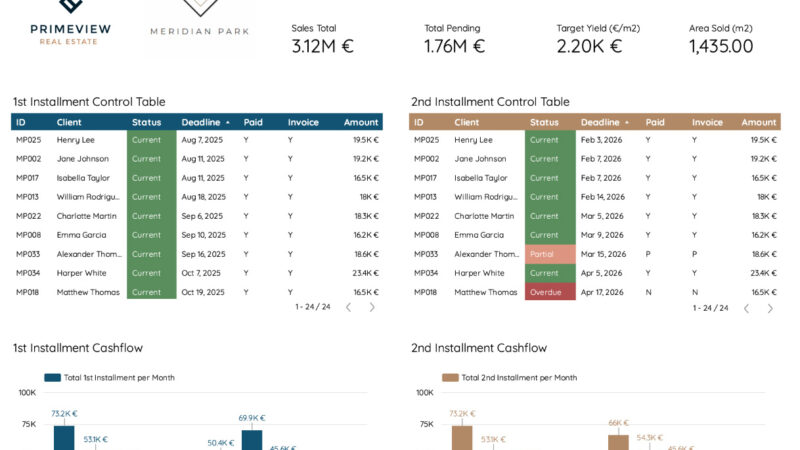Click Paid value N for Matthew Thomas
Screen dimensions: 800x450
648,292
